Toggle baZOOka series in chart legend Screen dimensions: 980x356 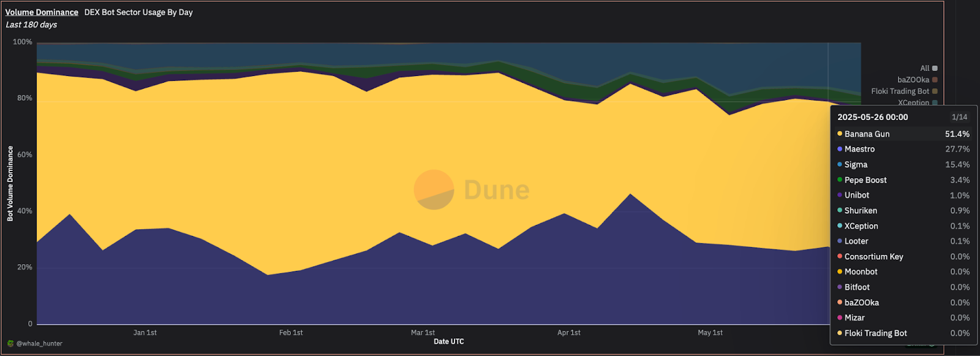pos(918,80)
